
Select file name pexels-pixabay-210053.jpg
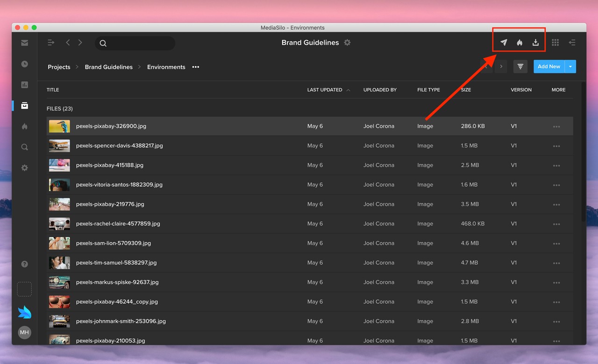[x=111, y=341]
